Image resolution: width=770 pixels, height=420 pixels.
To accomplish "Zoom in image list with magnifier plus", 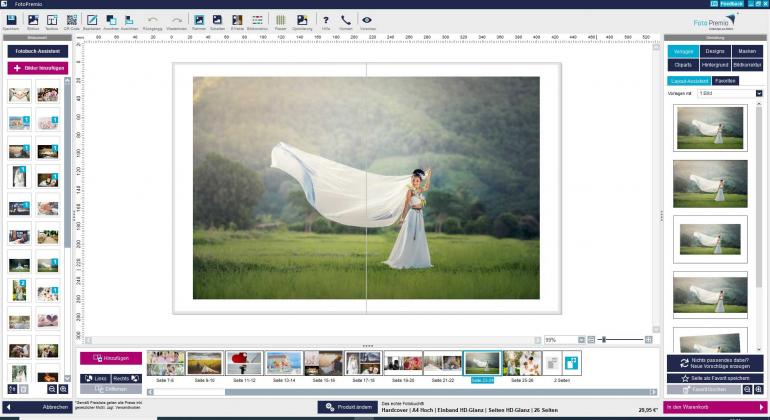I will point(63,389).
